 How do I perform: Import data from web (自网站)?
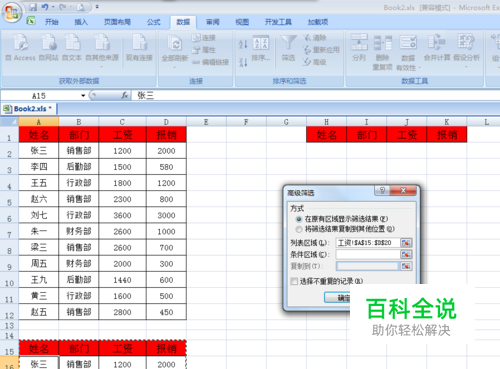click(x=48, y=47)
